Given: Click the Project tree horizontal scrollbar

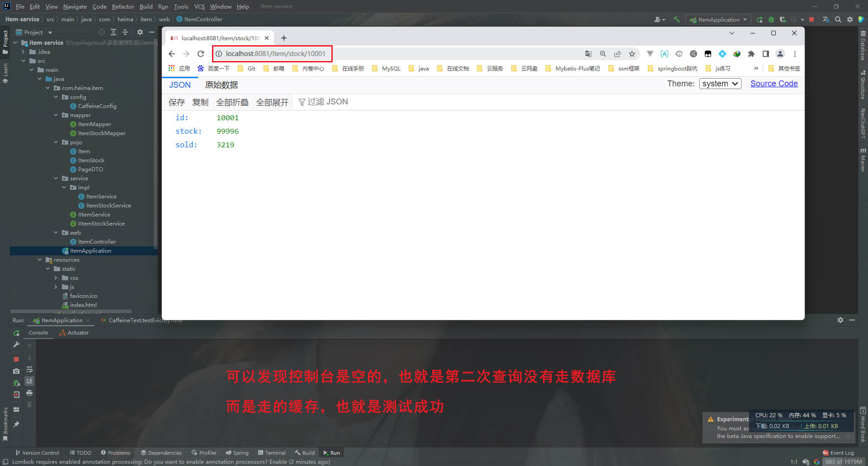Looking at the screenshot, I should pos(71,311).
